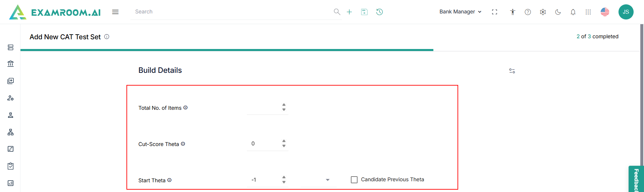Click the hamburger menu icon
The width and height of the screenshot is (644, 192).
point(115,12)
